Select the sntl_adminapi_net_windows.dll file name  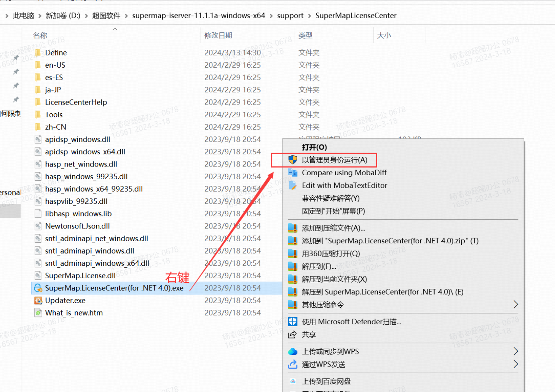tap(97, 238)
